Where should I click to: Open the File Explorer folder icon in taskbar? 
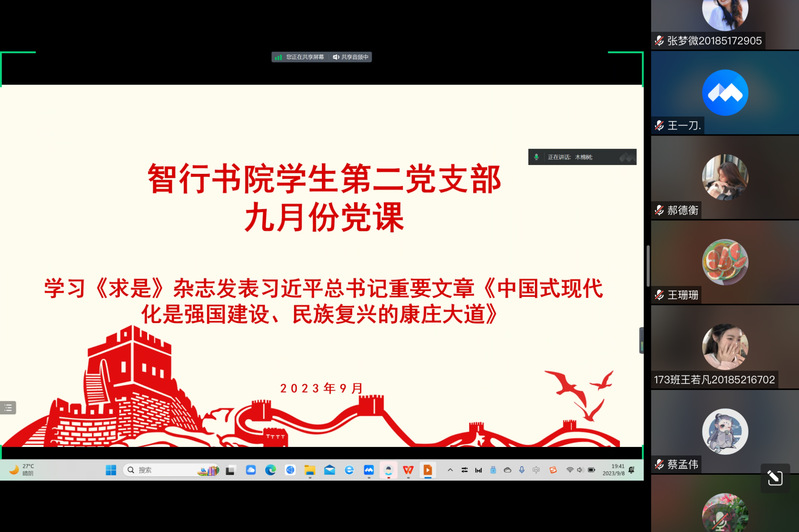point(310,470)
